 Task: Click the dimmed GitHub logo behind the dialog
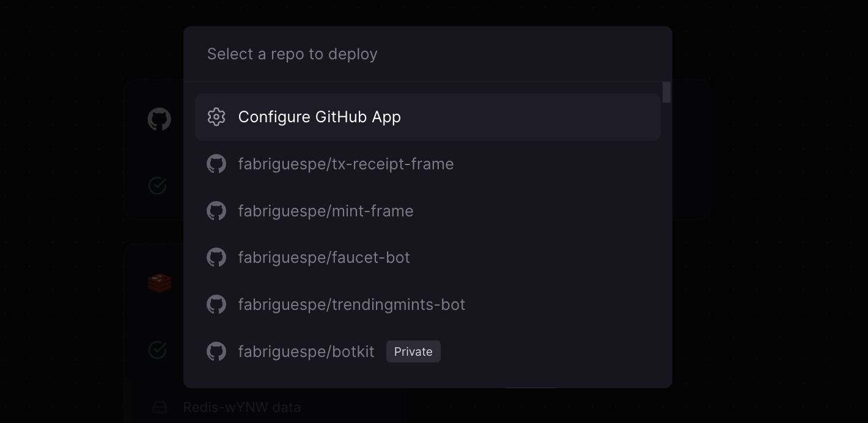pyautogui.click(x=160, y=119)
